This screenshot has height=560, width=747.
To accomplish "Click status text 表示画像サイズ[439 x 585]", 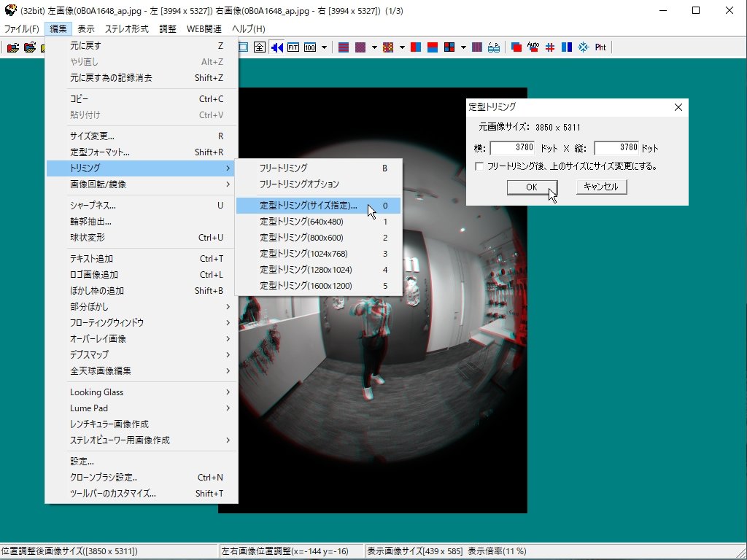I will click(414, 551).
